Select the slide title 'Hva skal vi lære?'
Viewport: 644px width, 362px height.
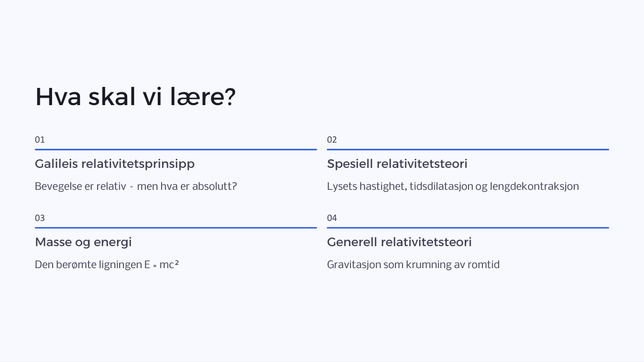(135, 98)
